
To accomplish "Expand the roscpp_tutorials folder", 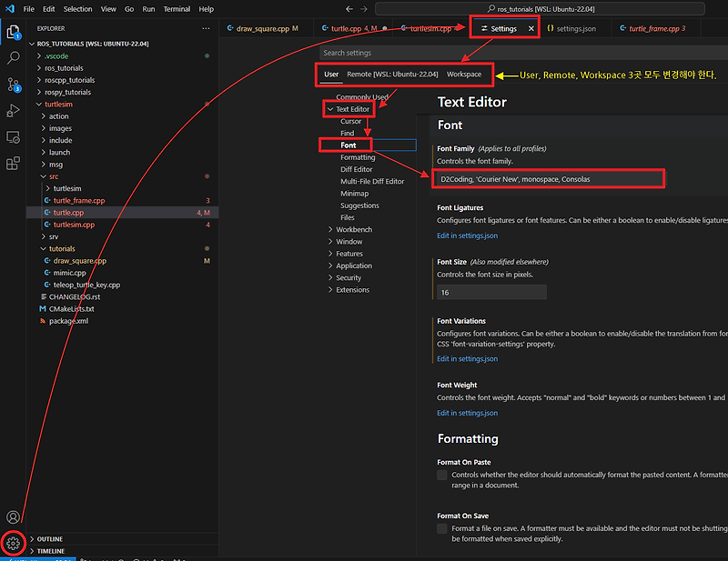I will [39, 80].
